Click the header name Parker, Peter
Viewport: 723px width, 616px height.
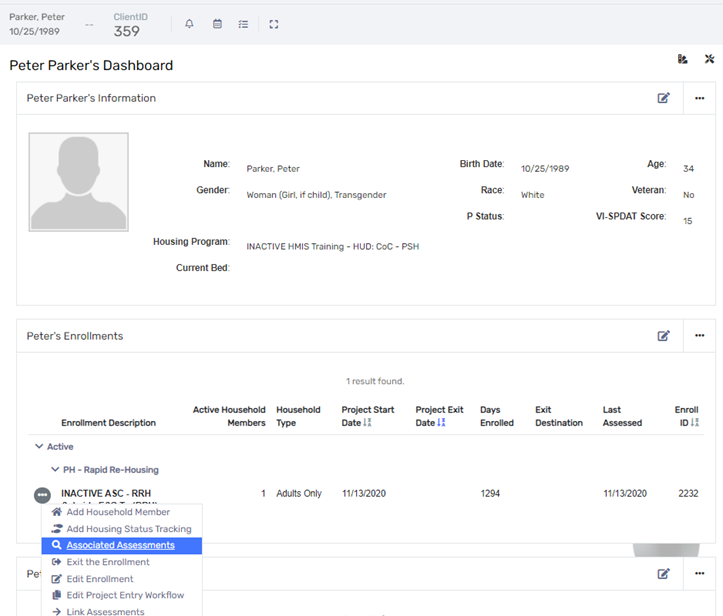pos(37,17)
